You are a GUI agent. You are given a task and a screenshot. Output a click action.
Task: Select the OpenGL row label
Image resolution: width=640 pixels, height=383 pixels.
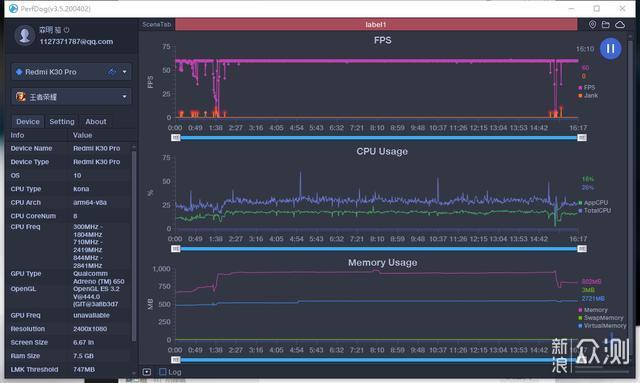coord(23,289)
